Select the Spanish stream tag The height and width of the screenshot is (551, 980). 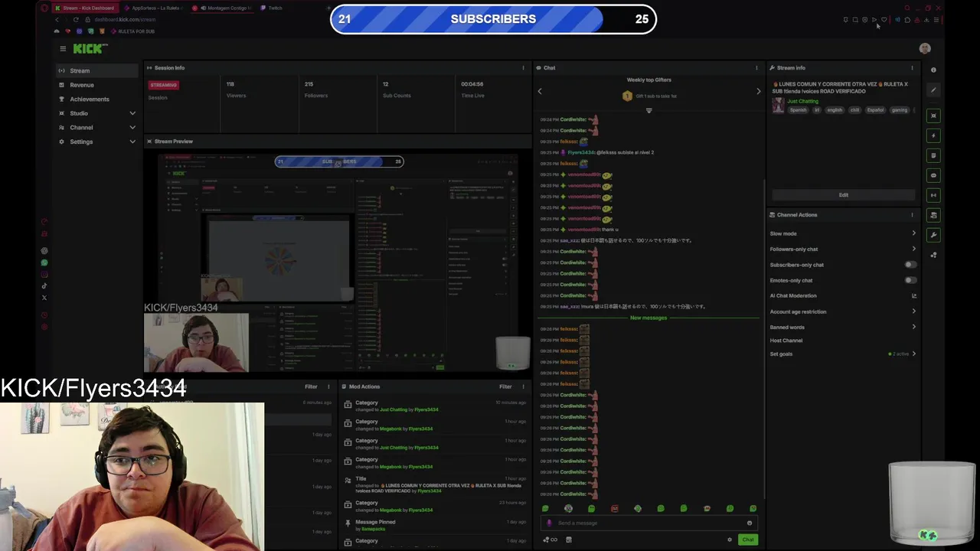click(x=799, y=109)
